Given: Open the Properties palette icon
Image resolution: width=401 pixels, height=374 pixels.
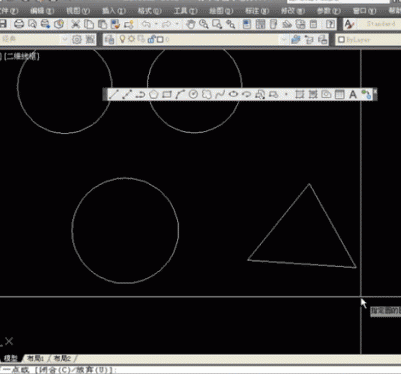Looking at the screenshot, I should pyautogui.click(x=247, y=24).
